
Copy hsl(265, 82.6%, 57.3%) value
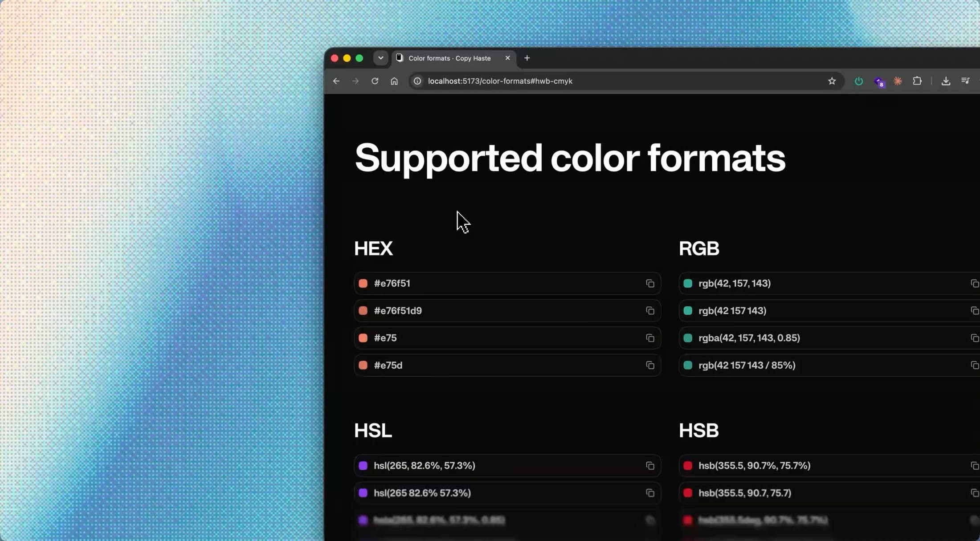click(650, 466)
